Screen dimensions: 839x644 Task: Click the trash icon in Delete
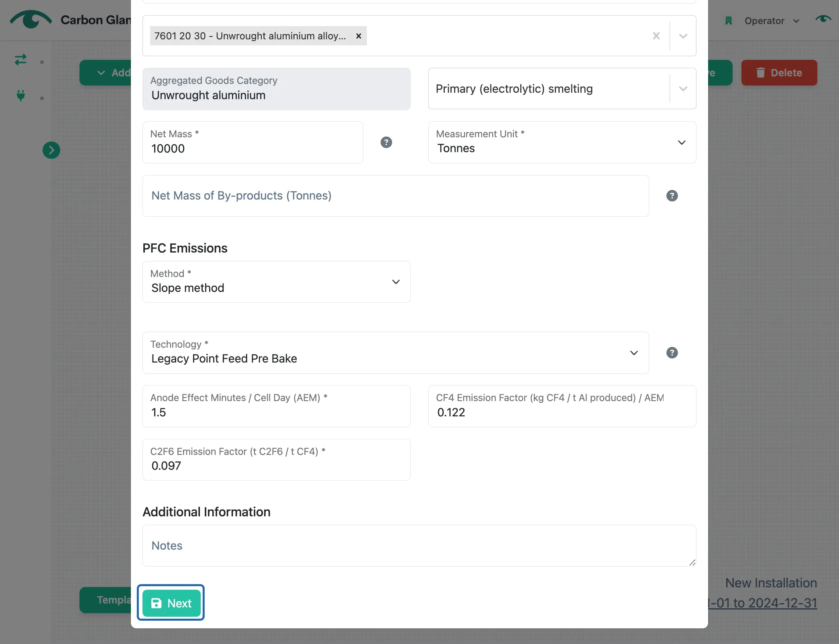click(760, 73)
